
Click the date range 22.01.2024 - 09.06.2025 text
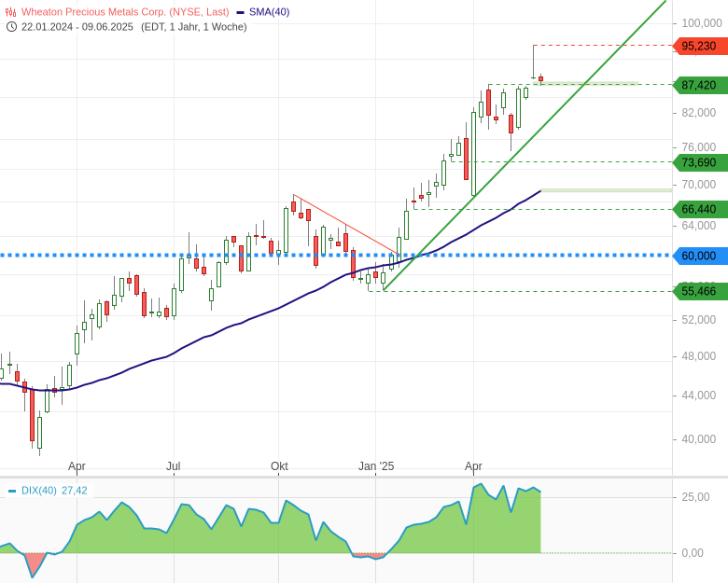coord(77,27)
